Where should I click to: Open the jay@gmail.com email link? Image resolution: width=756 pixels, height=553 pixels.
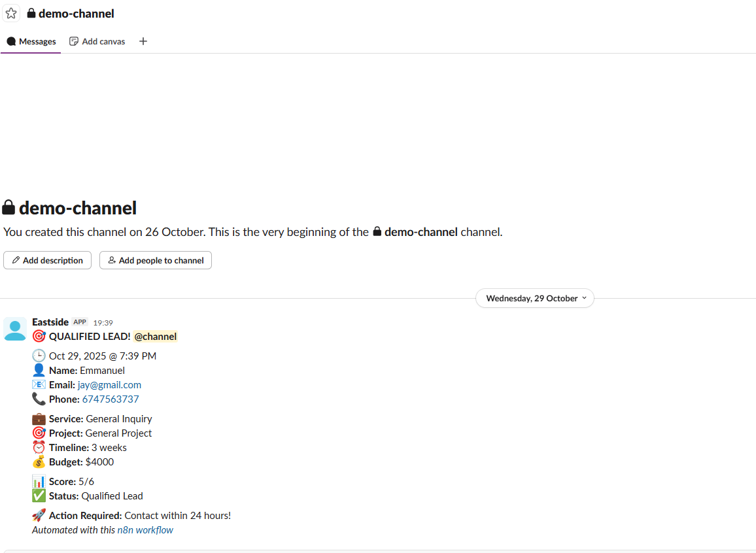(109, 385)
